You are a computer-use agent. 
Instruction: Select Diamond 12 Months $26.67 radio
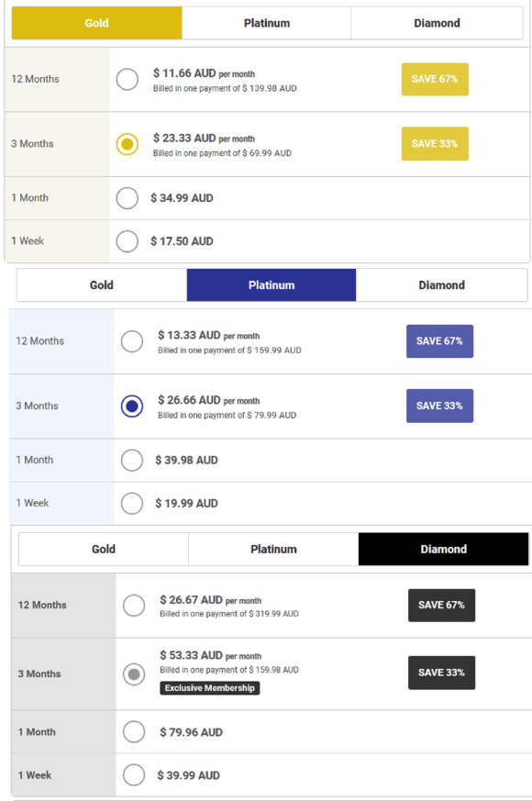pos(134,606)
